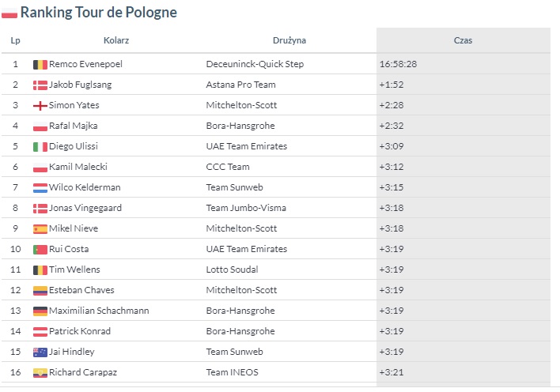
Task: Click the Belgian flag next to Remco Evenepoel
Action: [x=40, y=65]
